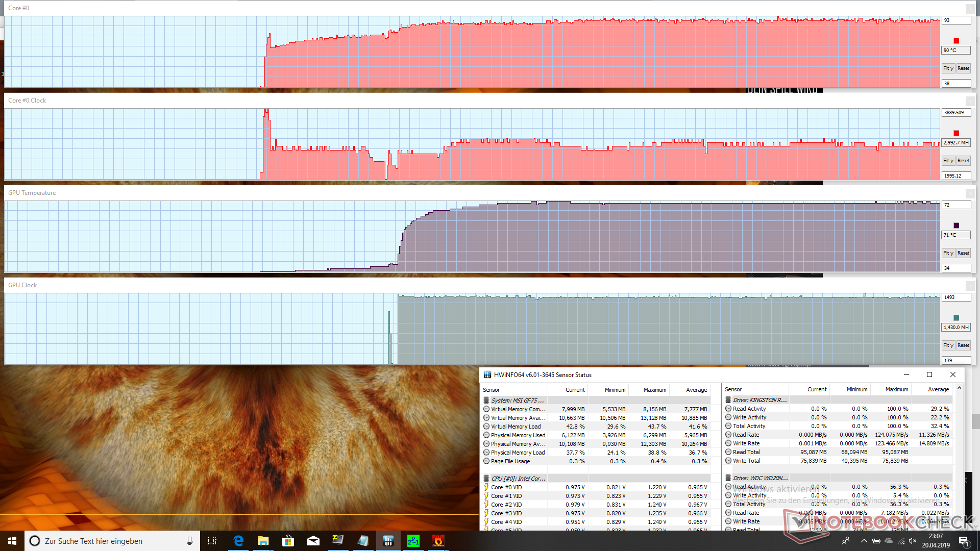Click the Average column header in the right sensor pane
The image size is (980, 551).
(938, 389)
